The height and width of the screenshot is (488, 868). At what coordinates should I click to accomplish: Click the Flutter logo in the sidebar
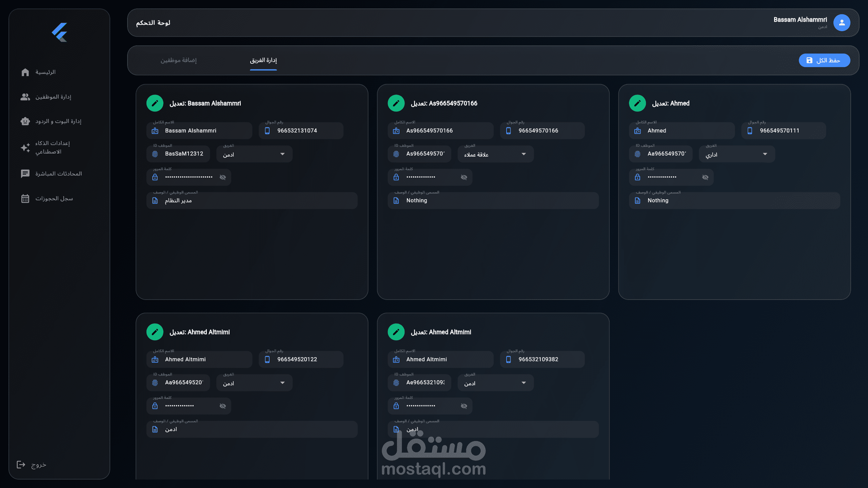(x=60, y=32)
